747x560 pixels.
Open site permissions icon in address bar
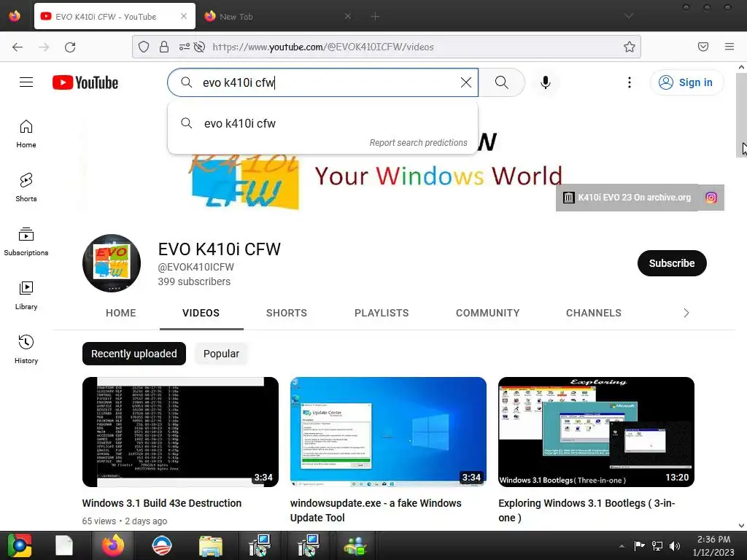[x=185, y=47]
